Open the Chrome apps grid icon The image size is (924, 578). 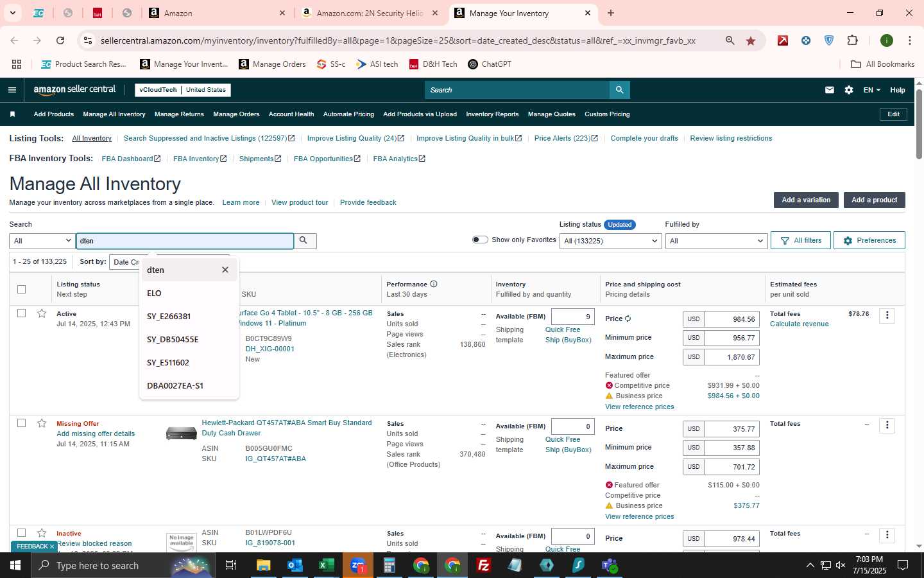[17, 64]
